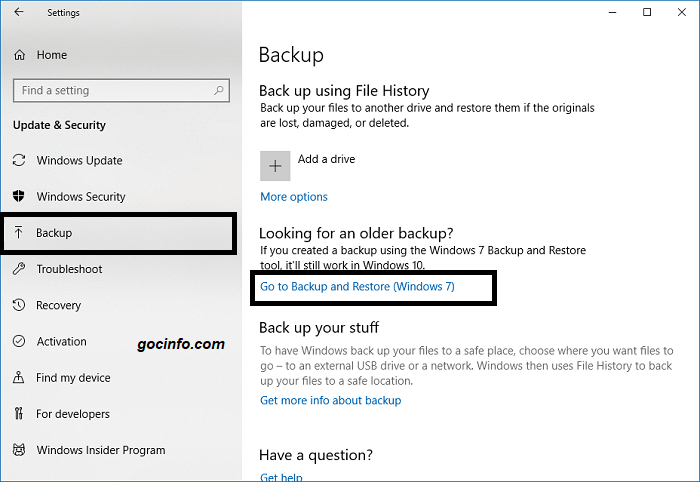Open More options link
The height and width of the screenshot is (482, 700).
(x=294, y=197)
